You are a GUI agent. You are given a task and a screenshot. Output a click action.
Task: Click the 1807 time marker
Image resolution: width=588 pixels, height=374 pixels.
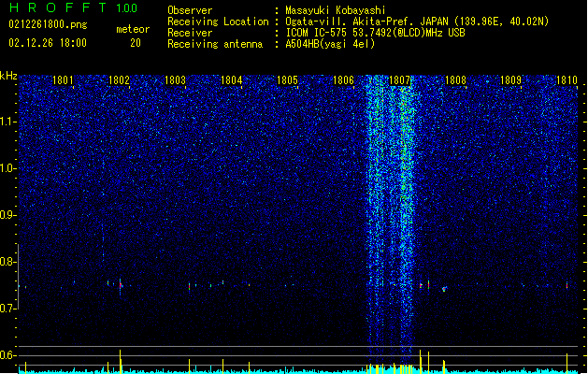click(400, 80)
